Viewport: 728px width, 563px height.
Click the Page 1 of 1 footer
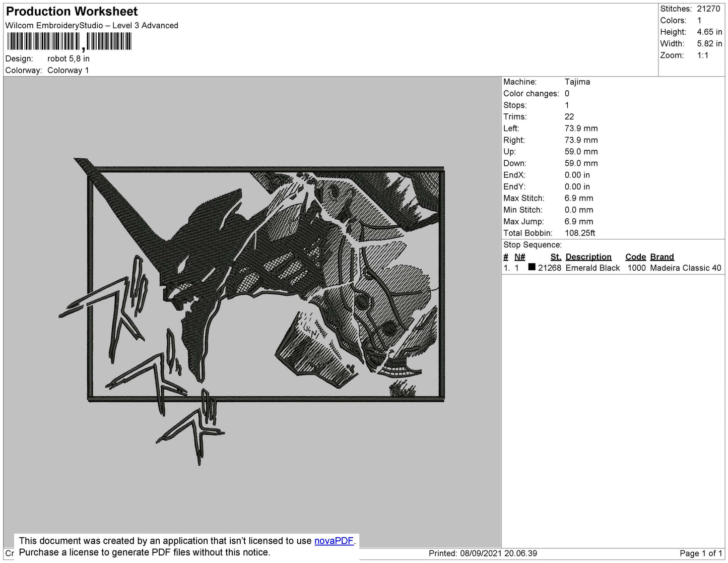pyautogui.click(x=701, y=553)
